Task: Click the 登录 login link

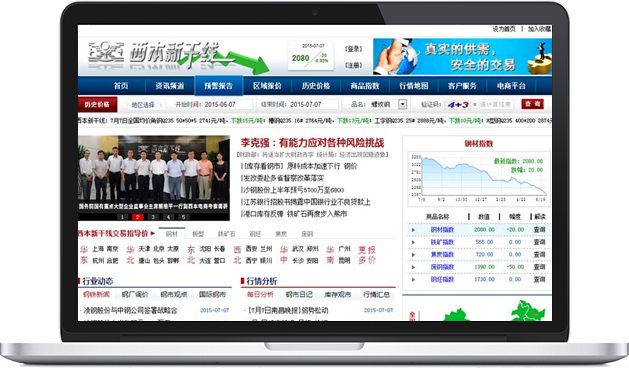Action: 353,49
